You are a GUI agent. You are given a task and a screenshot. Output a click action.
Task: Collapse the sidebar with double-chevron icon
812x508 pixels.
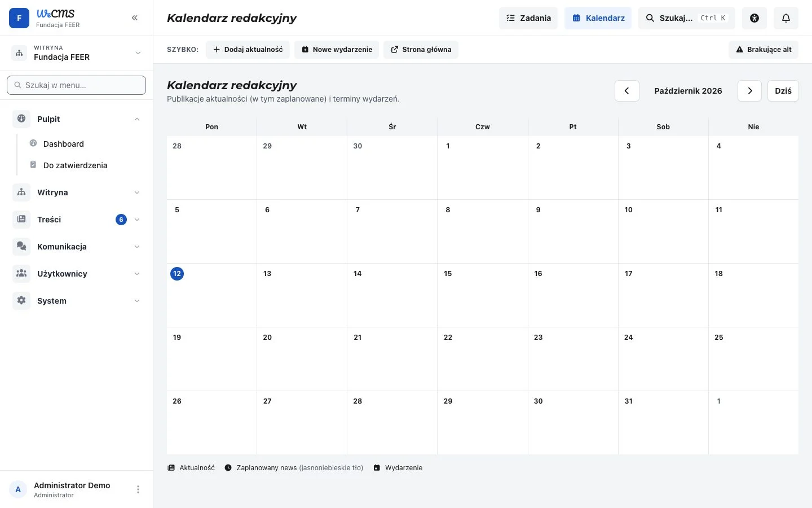[135, 18]
